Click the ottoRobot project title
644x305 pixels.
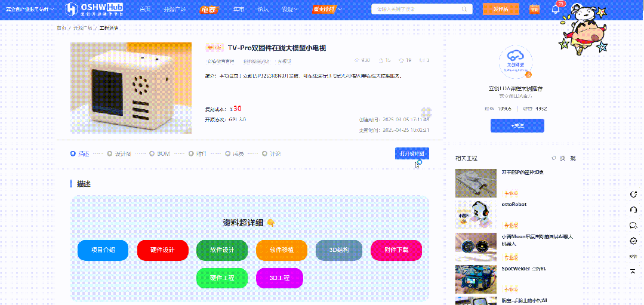pyautogui.click(x=514, y=204)
